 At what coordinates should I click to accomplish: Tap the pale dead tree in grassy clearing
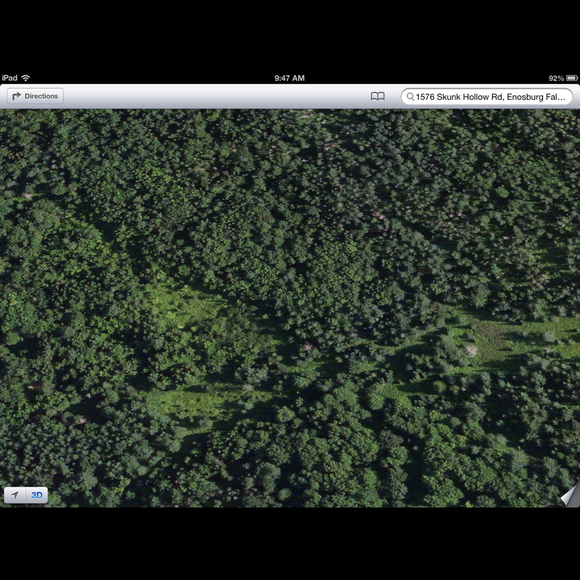pyautogui.click(x=471, y=350)
